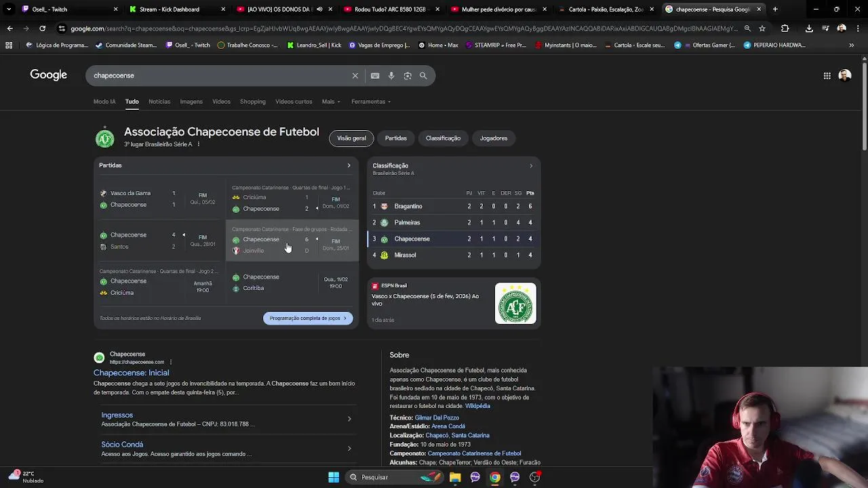Viewport: 868px width, 488px height.
Task: Open the extensions puzzle icon
Action: click(785, 28)
